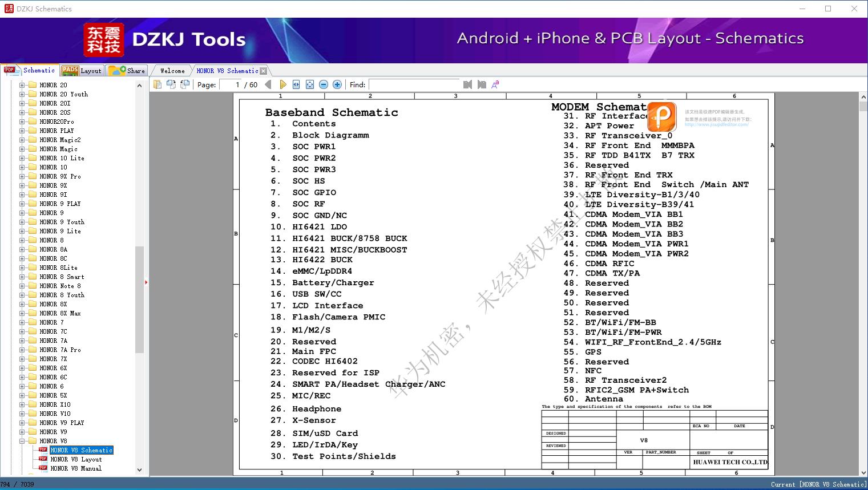The width and height of the screenshot is (868, 490).
Task: Click the HONOR V8 folder icon
Action: pyautogui.click(x=33, y=441)
